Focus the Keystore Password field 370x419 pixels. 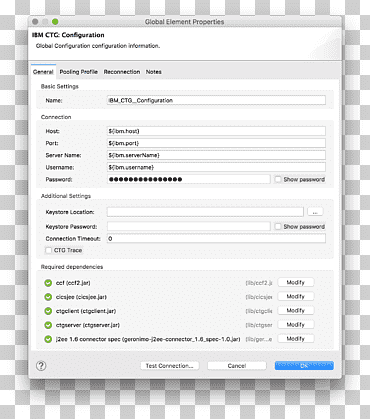(x=189, y=227)
